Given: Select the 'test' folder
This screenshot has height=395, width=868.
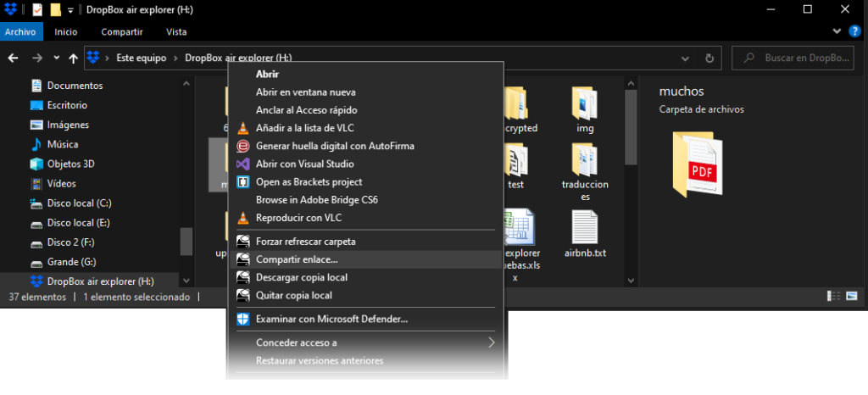Looking at the screenshot, I should [x=516, y=164].
